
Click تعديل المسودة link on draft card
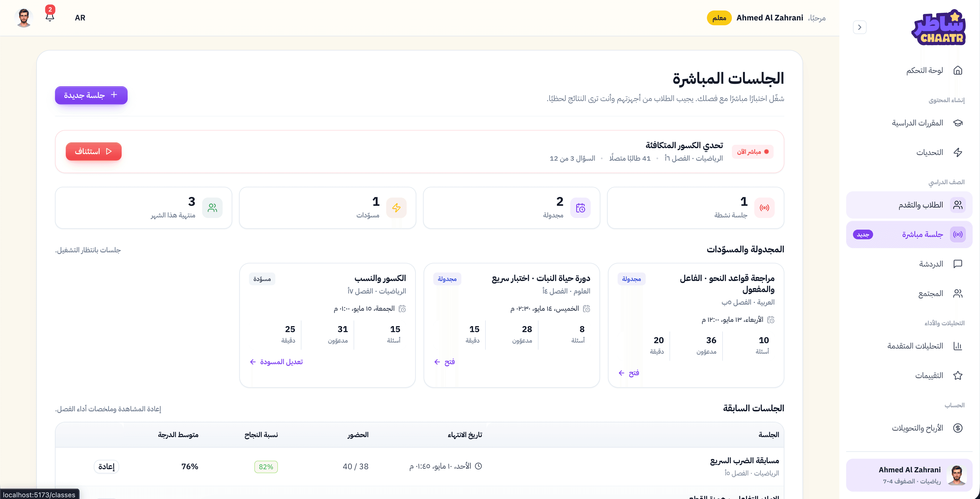[276, 362]
